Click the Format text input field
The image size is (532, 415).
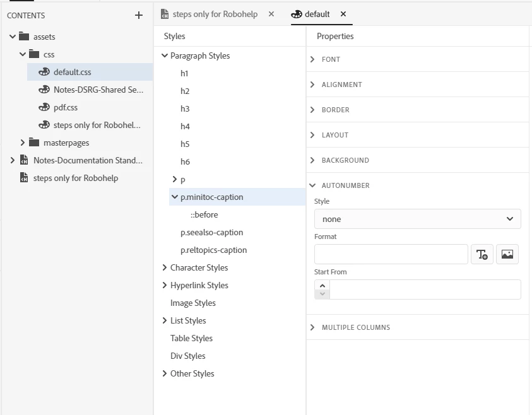[x=391, y=254]
